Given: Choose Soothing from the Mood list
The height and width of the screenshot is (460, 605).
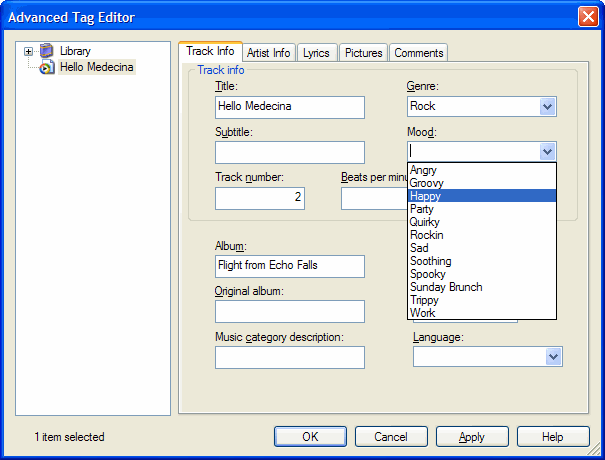Looking at the screenshot, I should coord(482,261).
